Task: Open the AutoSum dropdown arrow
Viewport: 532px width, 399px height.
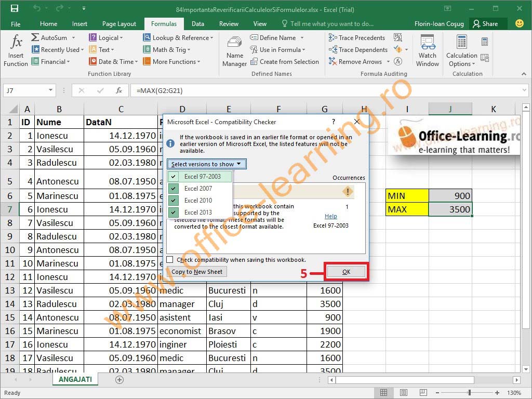Action: click(x=73, y=37)
